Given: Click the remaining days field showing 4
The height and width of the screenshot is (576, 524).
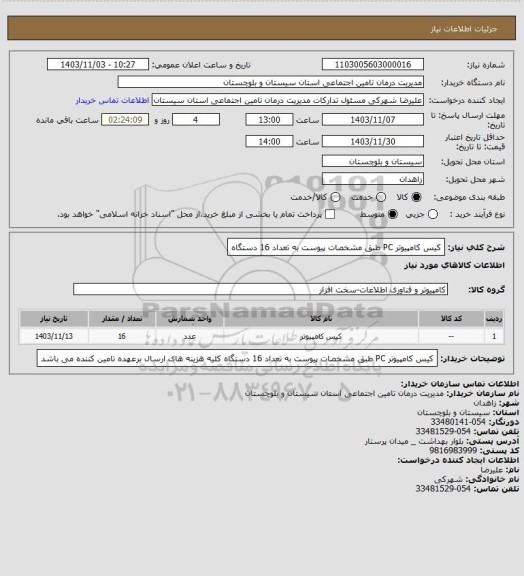Looking at the screenshot, I should coord(196,120).
